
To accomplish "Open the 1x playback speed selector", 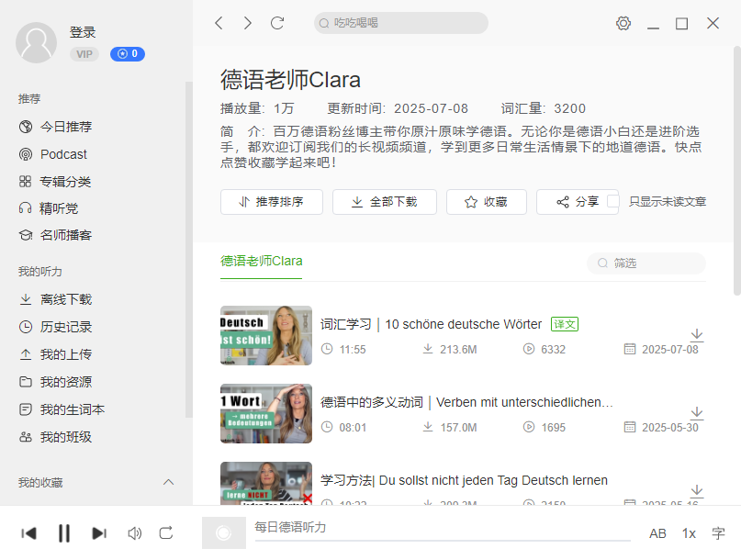I will click(x=689, y=534).
